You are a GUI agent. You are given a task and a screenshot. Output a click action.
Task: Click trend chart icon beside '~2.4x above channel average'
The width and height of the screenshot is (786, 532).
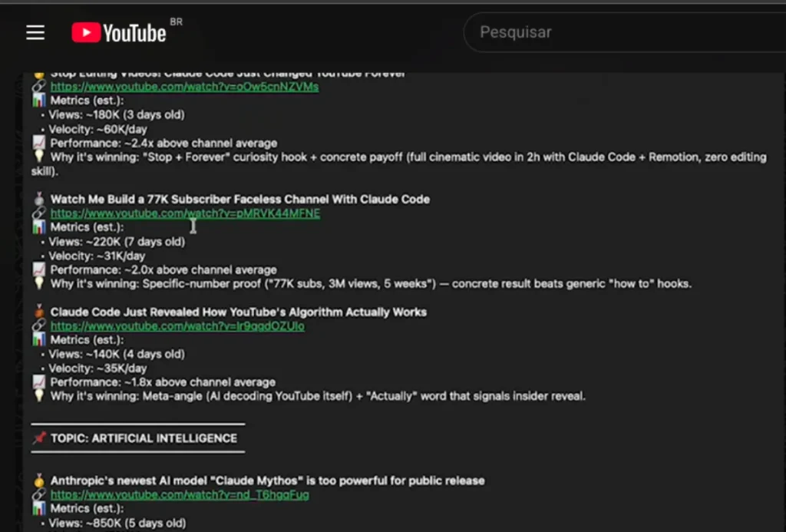click(x=39, y=142)
